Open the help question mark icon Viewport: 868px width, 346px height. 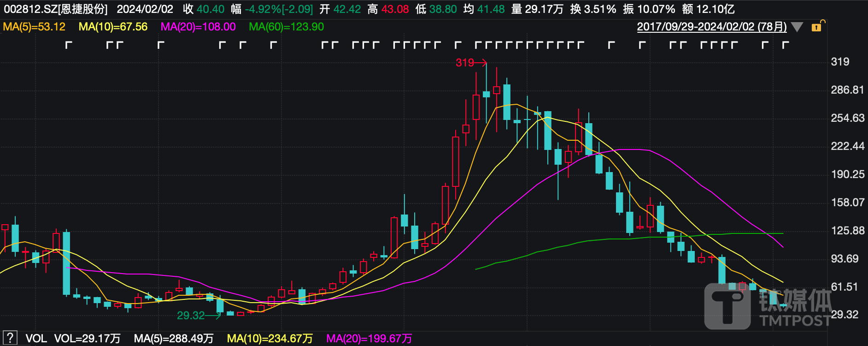pos(10,338)
